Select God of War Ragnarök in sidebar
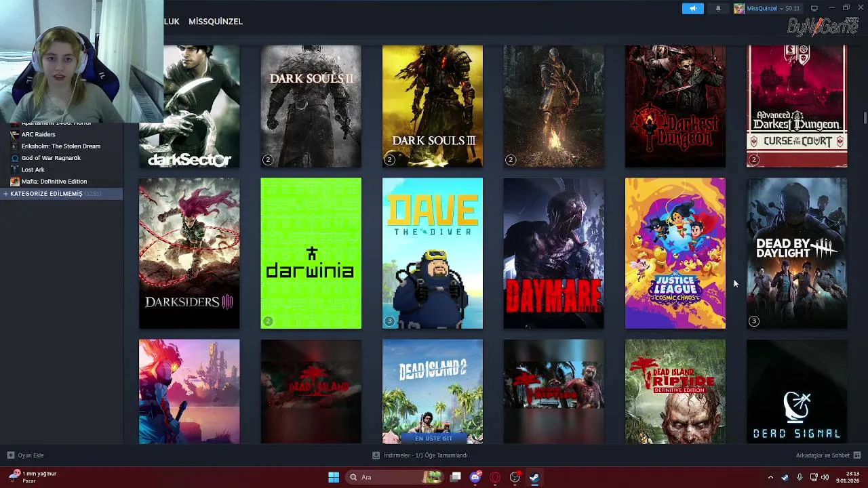868x488 pixels. coord(51,158)
